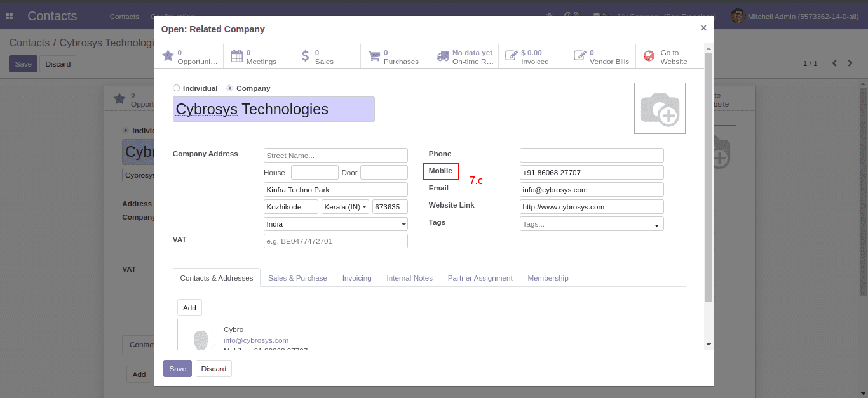Image resolution: width=868 pixels, height=398 pixels.
Task: Open the State dropdown showing Kerala (IN)
Action: coord(346,207)
